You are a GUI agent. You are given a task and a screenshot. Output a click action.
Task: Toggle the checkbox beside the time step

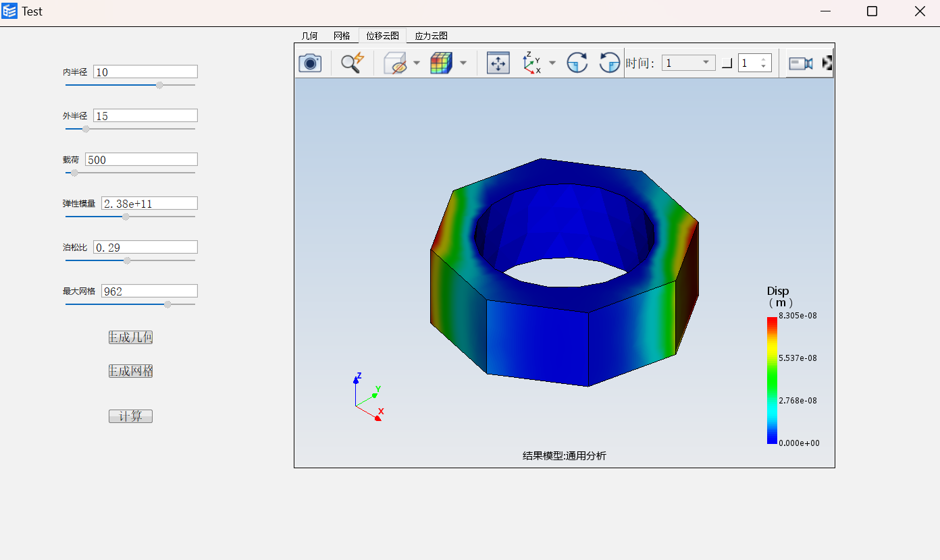click(x=727, y=63)
